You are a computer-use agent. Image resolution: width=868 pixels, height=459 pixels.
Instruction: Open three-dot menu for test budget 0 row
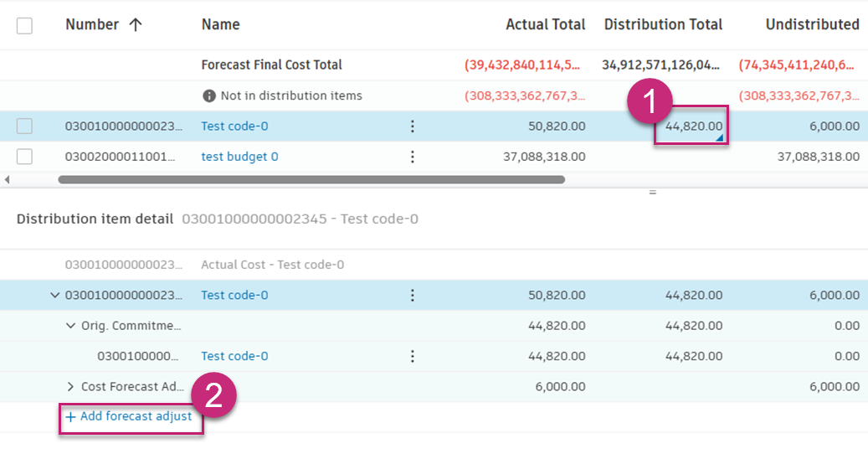pyautogui.click(x=412, y=157)
